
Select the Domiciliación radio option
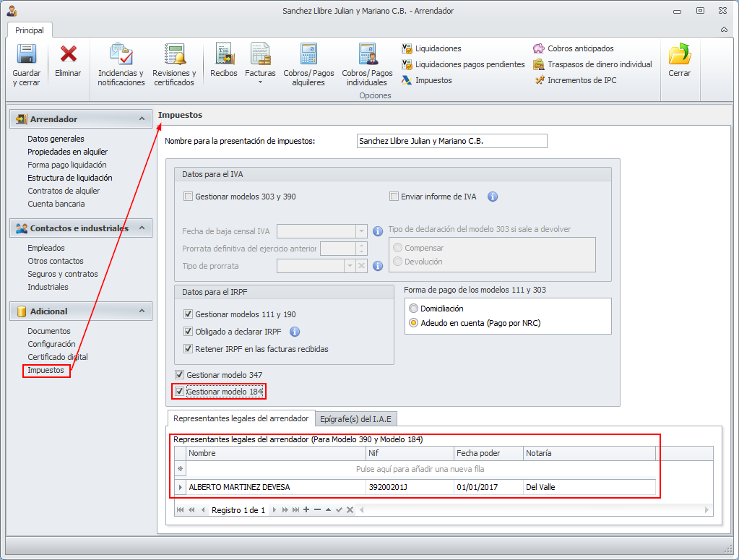[x=413, y=309]
